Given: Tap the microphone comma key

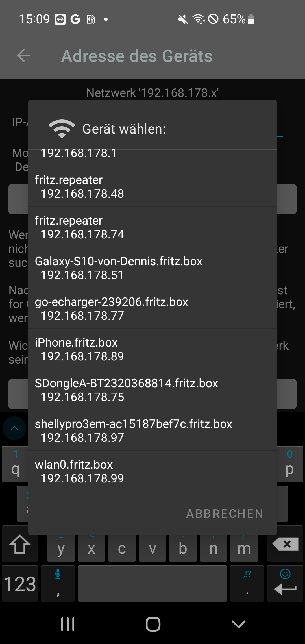Looking at the screenshot, I should (x=58, y=583).
